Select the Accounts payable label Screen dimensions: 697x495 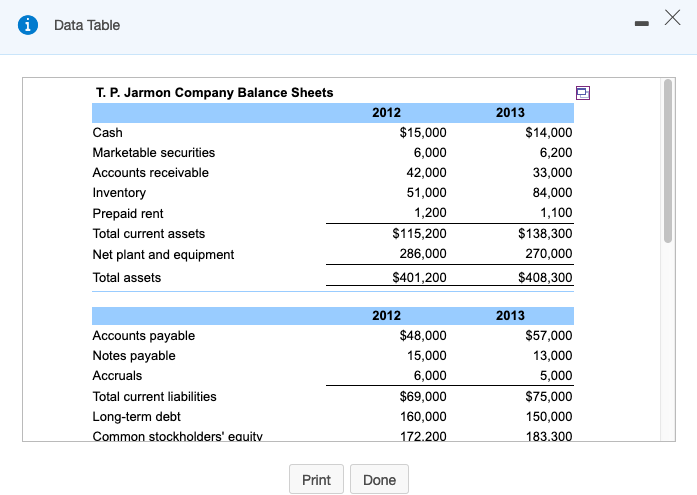(144, 335)
